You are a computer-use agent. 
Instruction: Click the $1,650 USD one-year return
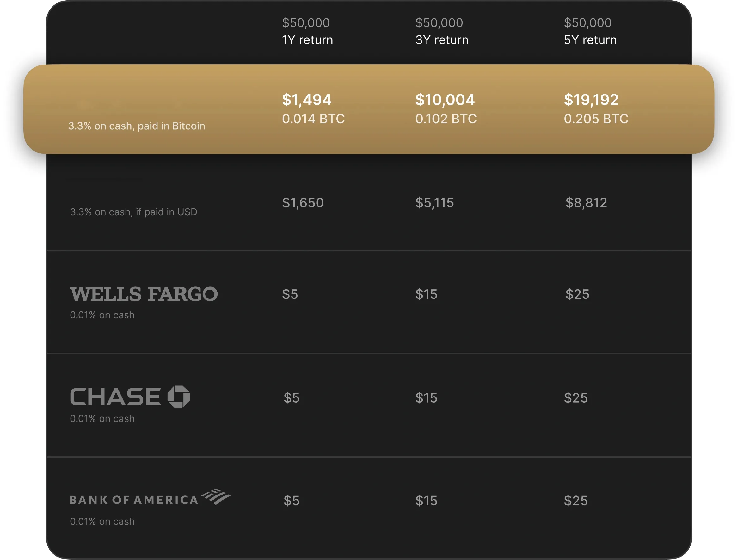pos(303,203)
